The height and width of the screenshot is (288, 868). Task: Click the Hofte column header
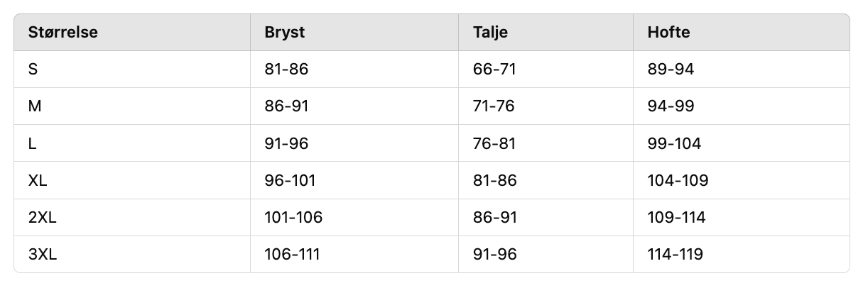(668, 33)
